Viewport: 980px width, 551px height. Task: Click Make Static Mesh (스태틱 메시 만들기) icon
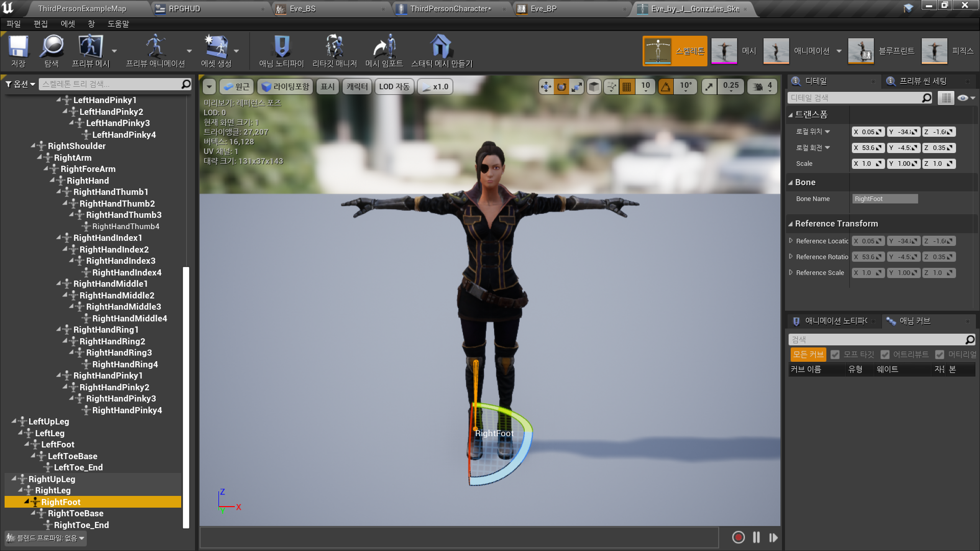pyautogui.click(x=441, y=47)
